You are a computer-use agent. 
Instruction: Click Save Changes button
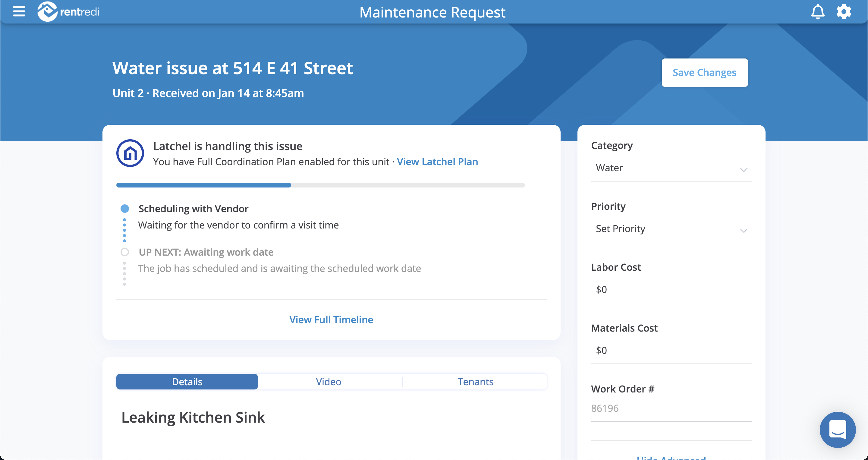point(705,72)
